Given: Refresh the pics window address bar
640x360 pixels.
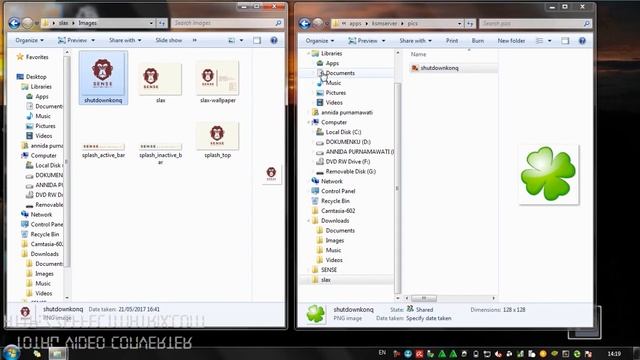Looking at the screenshot, I should click(470, 24).
